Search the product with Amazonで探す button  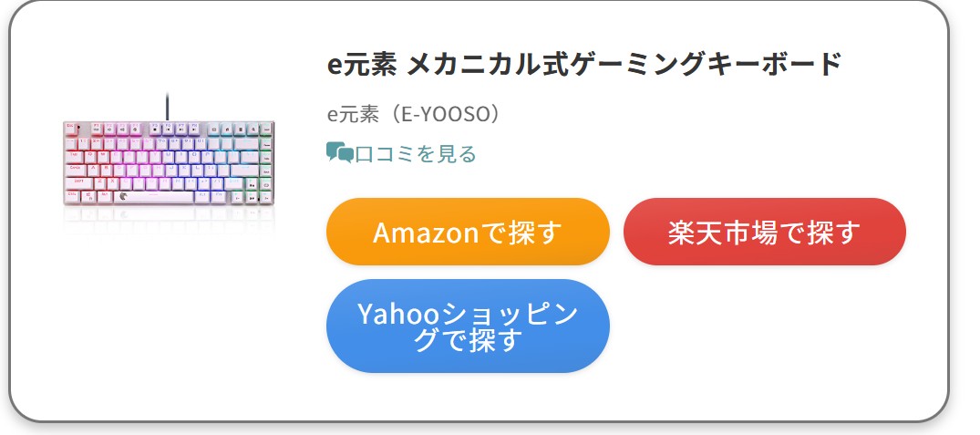coord(468,232)
